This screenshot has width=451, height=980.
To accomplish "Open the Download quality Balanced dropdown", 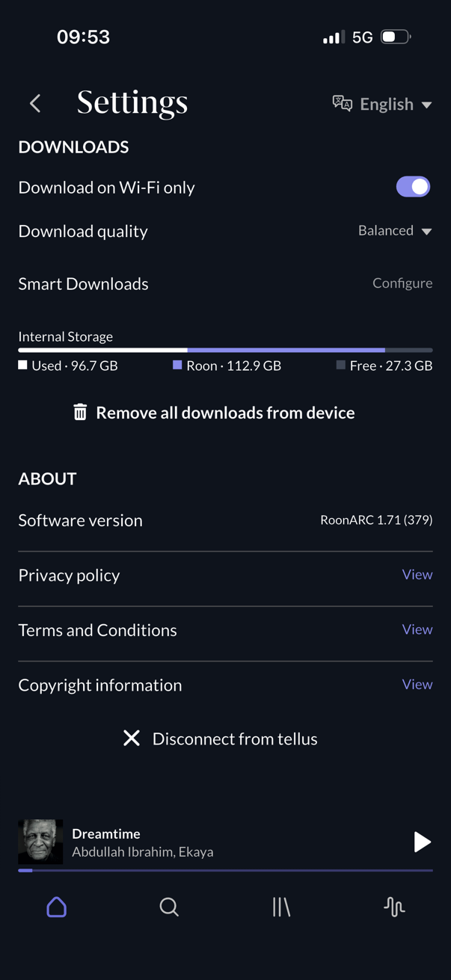I will coord(395,231).
